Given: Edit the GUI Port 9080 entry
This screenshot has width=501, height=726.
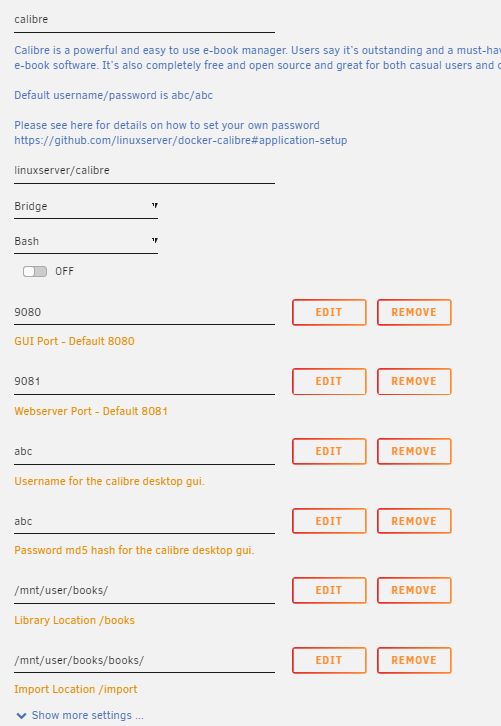Looking at the screenshot, I should (329, 313).
